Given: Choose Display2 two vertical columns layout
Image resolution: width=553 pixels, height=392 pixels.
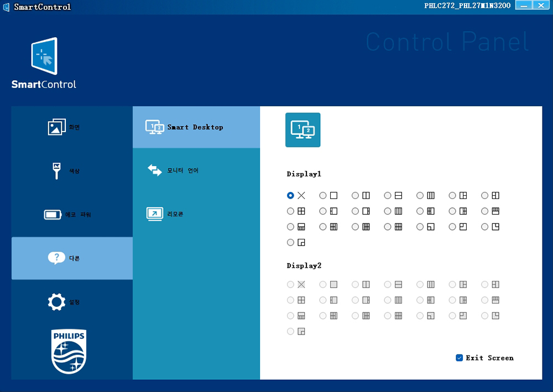Looking at the screenshot, I should coord(355,284).
